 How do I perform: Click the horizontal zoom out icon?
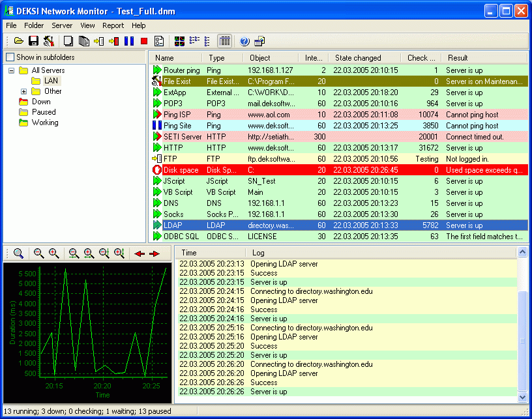click(74, 253)
